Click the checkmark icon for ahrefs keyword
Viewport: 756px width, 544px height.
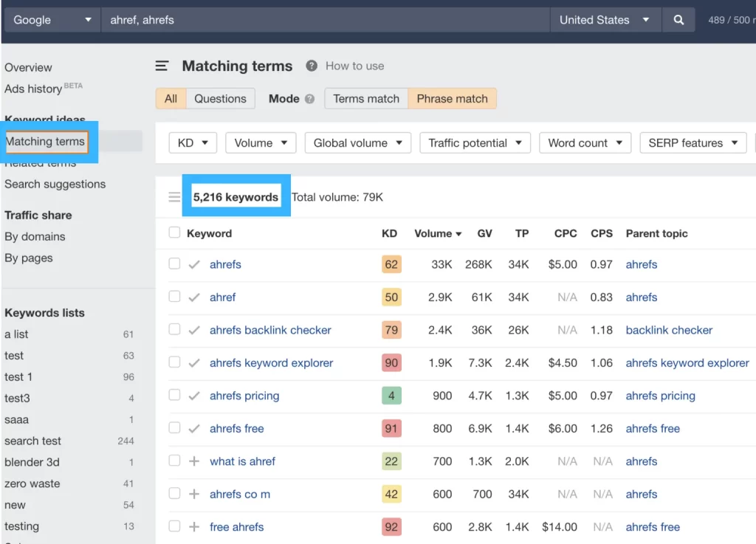(x=194, y=264)
